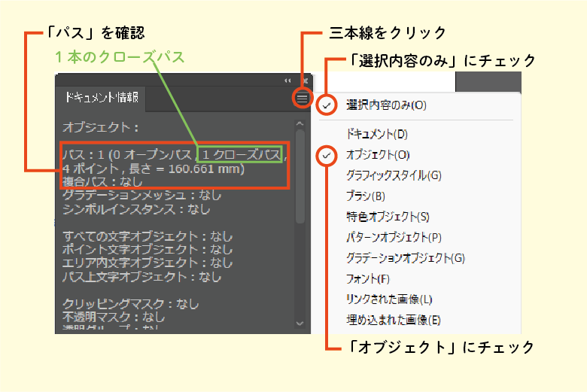Click the 1 クローズパス text
This screenshot has height=392, width=587.
point(242,155)
